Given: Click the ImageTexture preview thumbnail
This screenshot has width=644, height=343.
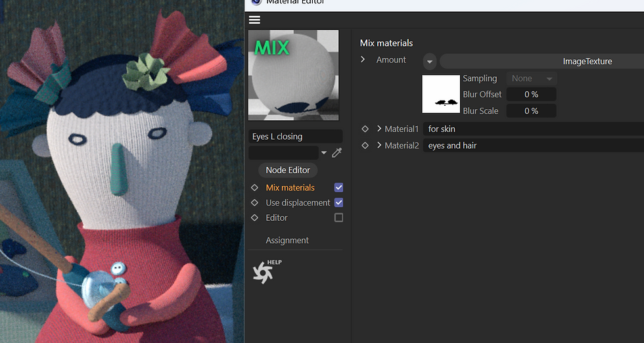Looking at the screenshot, I should [441, 94].
